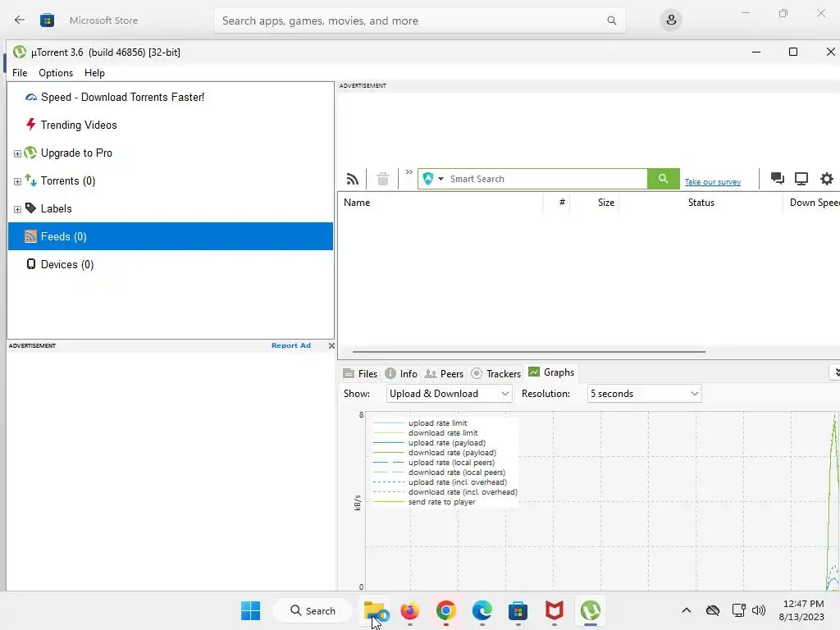
Task: Click the Speed gauge icon
Action: pos(31,97)
